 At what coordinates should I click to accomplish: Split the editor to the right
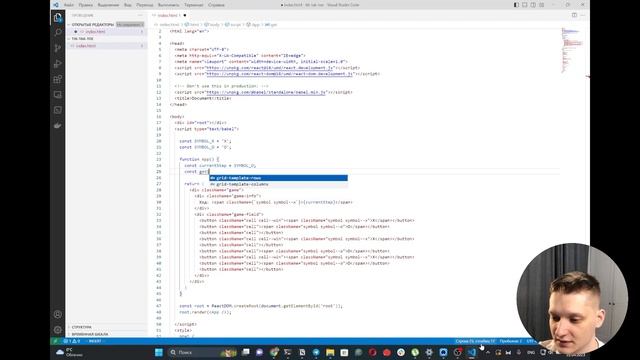[x=574, y=15]
